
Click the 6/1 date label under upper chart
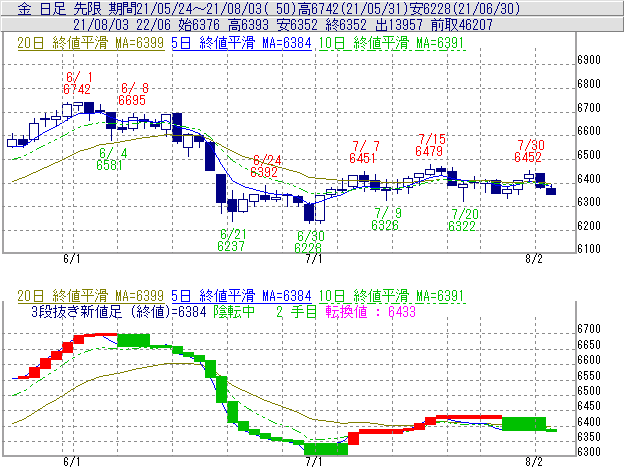tap(72, 259)
